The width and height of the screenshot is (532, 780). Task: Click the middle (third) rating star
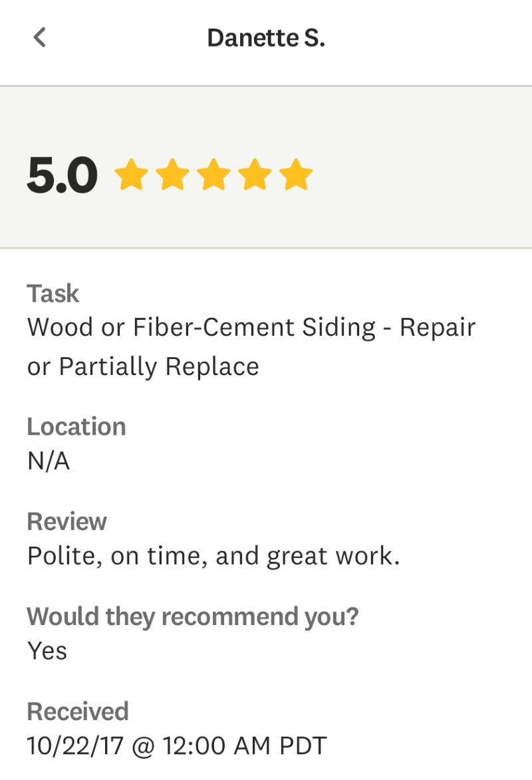[x=213, y=175]
